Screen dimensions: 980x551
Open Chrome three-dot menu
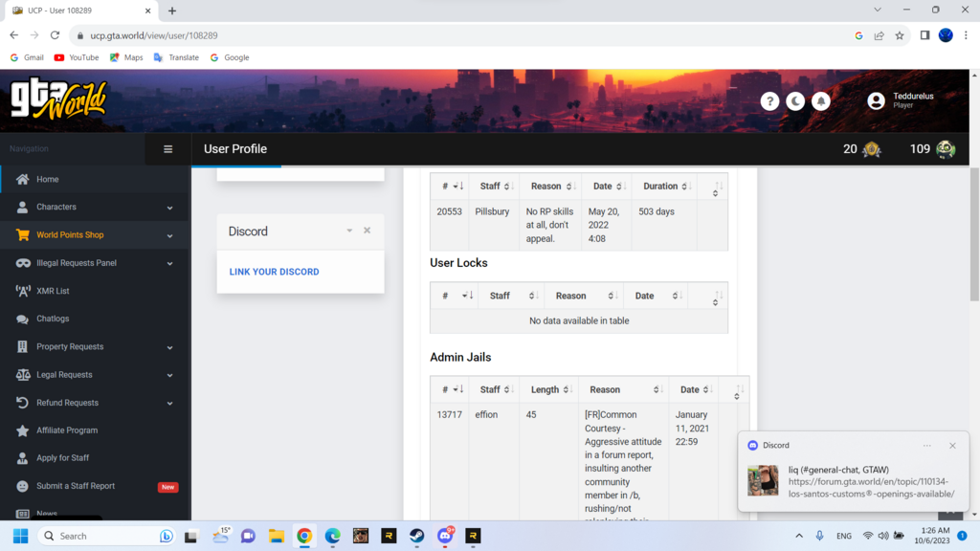tap(966, 35)
